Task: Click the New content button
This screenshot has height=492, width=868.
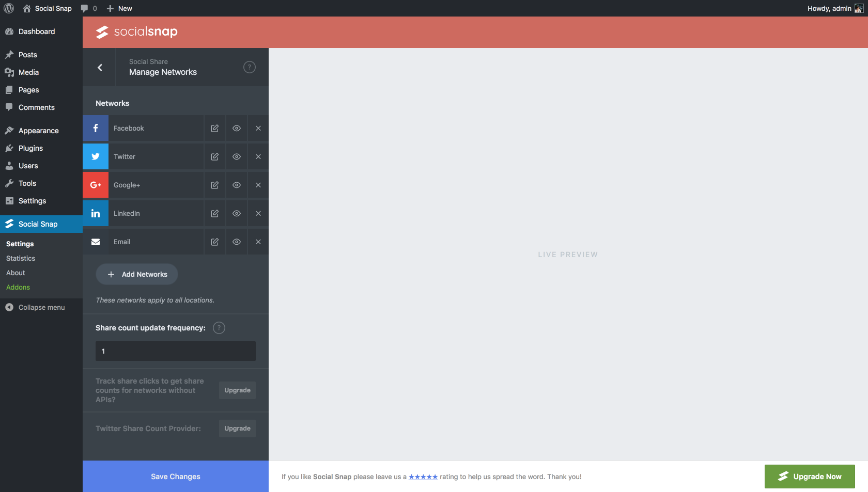Action: tap(119, 8)
